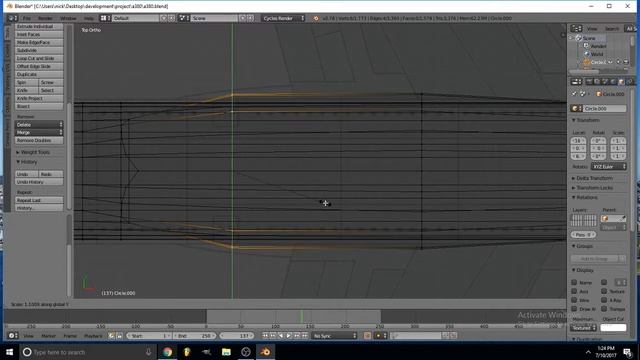
Task: Open the timeline Playback menu
Action: point(93,336)
